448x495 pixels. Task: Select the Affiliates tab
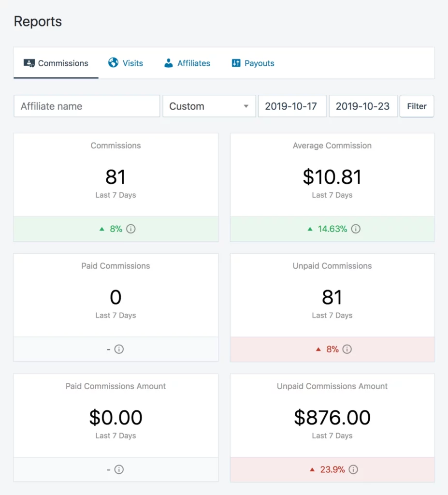pyautogui.click(x=193, y=63)
